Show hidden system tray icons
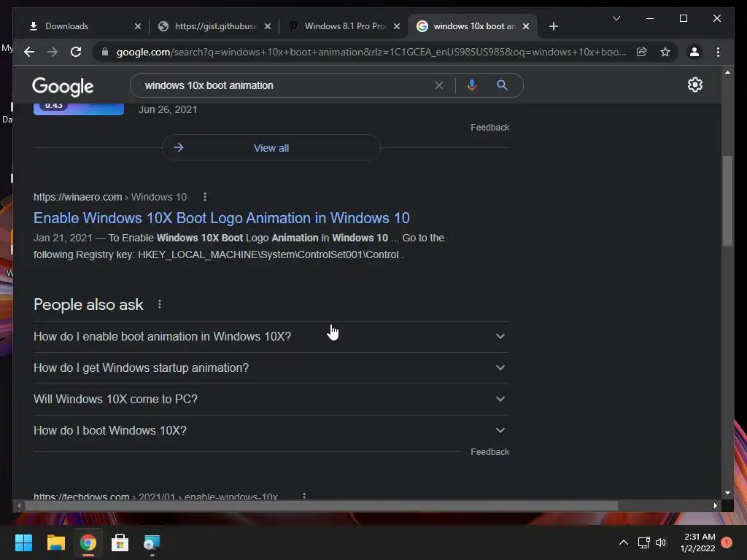This screenshot has width=747, height=560. tap(623, 542)
